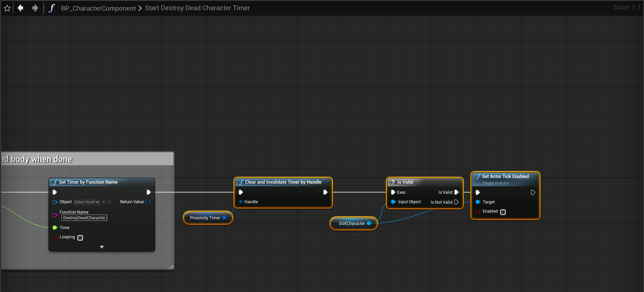Expand Set Timer node advanced options
The width and height of the screenshot is (644, 292).
click(x=102, y=247)
